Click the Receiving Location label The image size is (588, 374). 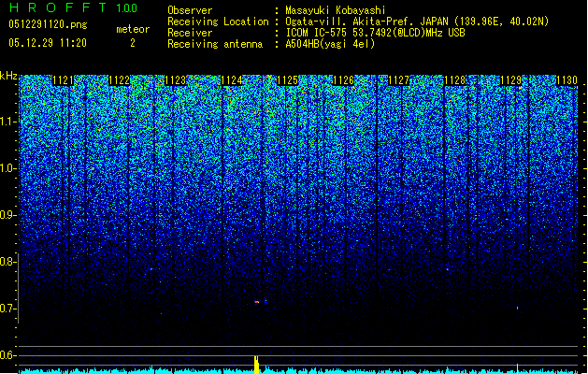pyautogui.click(x=218, y=22)
